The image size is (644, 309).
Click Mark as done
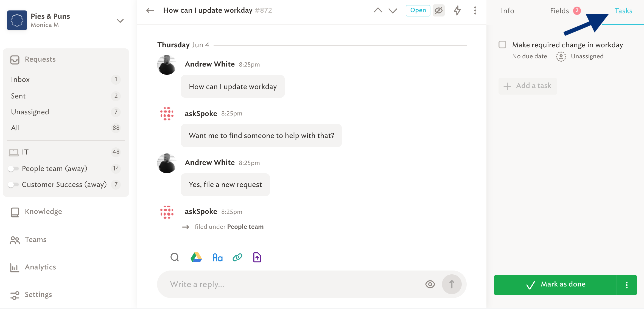tap(555, 285)
